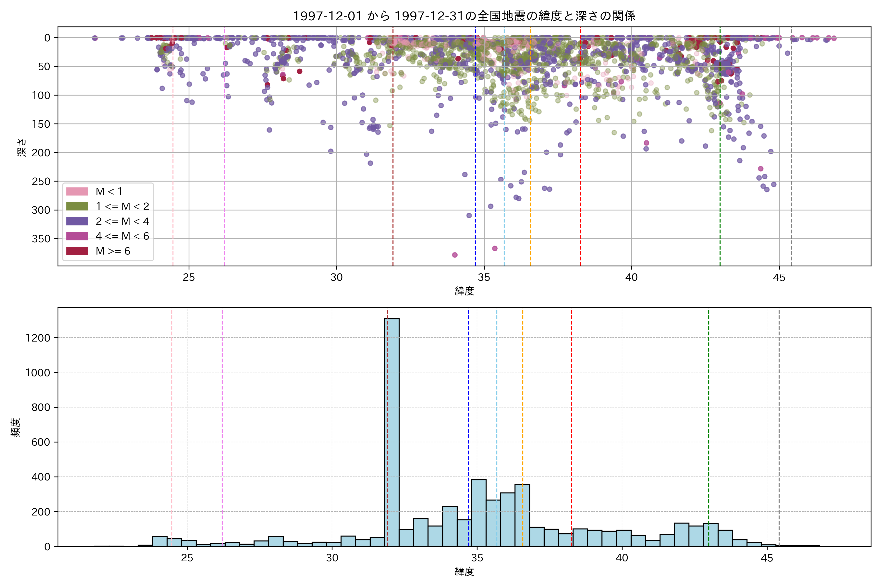This screenshot has width=882, height=588.
Task: Click the olive green 1 <= M < 2 swatch
Action: click(77, 206)
